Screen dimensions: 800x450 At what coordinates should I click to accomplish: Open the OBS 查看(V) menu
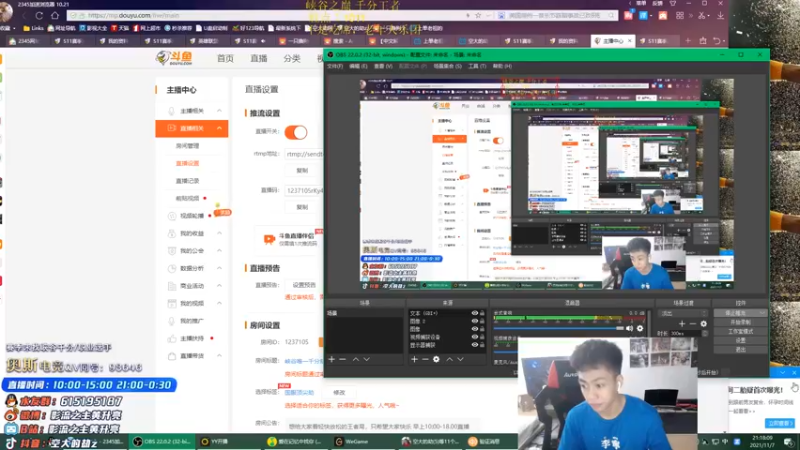(383, 66)
